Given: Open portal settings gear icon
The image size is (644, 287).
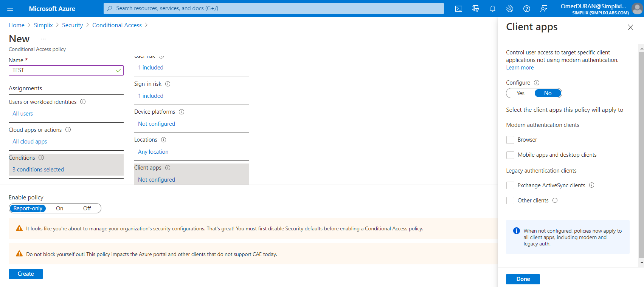Looking at the screenshot, I should 509,9.
